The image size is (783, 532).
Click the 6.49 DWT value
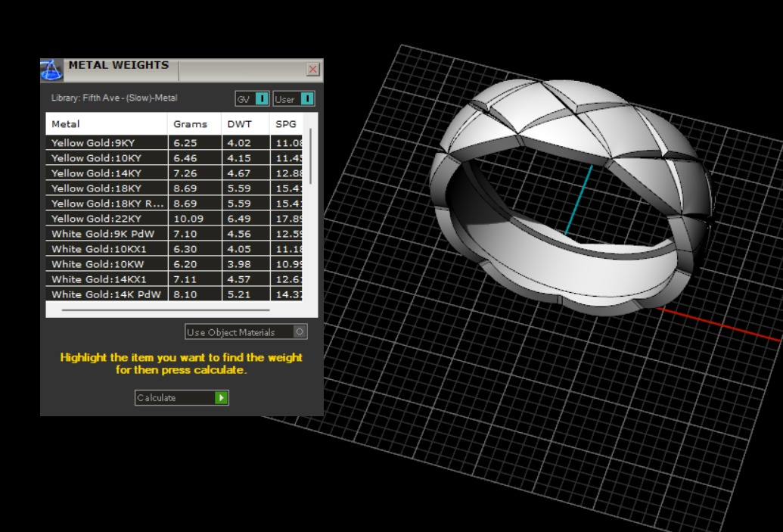[239, 219]
